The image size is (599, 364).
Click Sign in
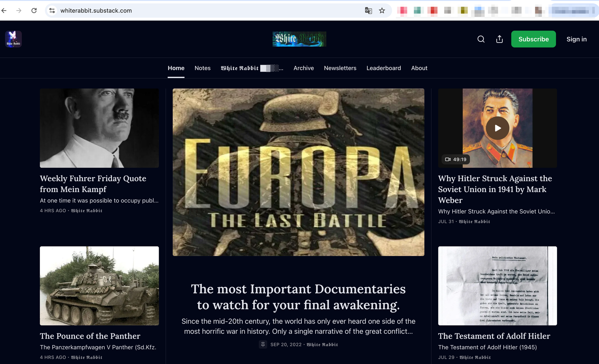click(577, 39)
